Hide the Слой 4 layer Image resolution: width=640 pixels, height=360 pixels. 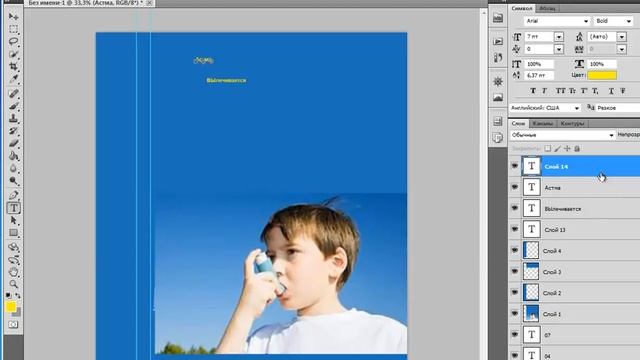(514, 251)
